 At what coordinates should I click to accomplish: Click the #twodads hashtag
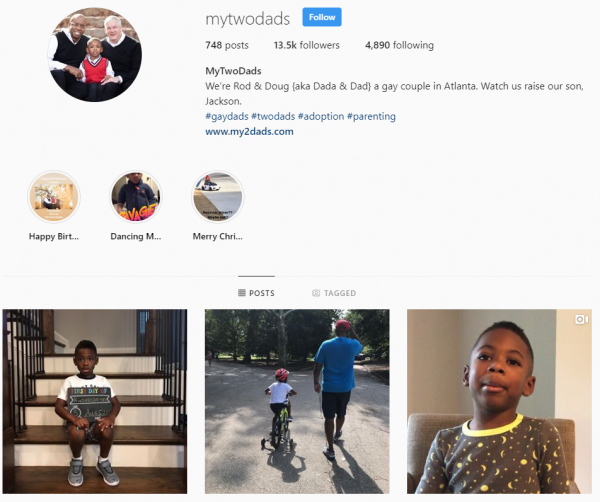pos(273,116)
